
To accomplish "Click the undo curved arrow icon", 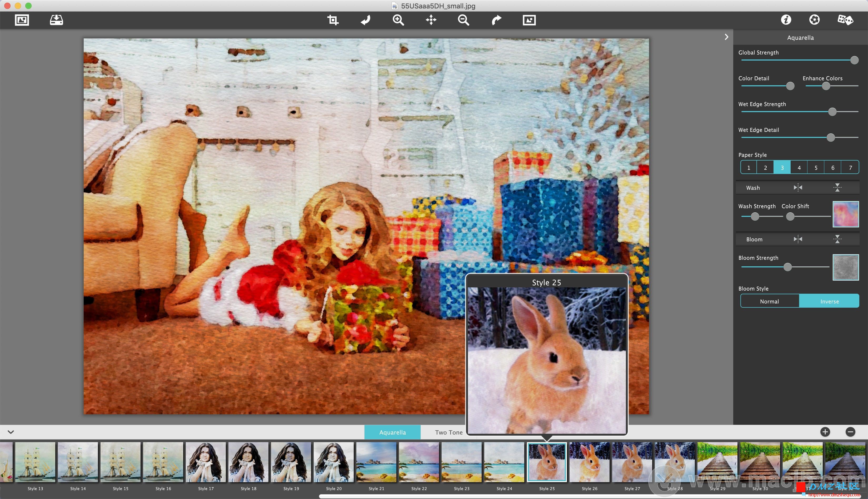I will pyautogui.click(x=365, y=20).
